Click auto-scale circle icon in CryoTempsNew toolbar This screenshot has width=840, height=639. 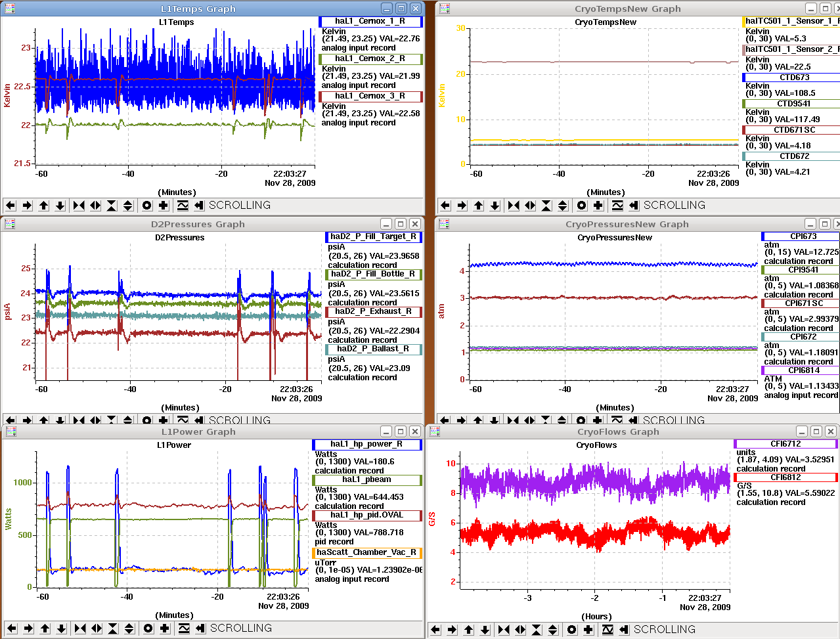[582, 206]
